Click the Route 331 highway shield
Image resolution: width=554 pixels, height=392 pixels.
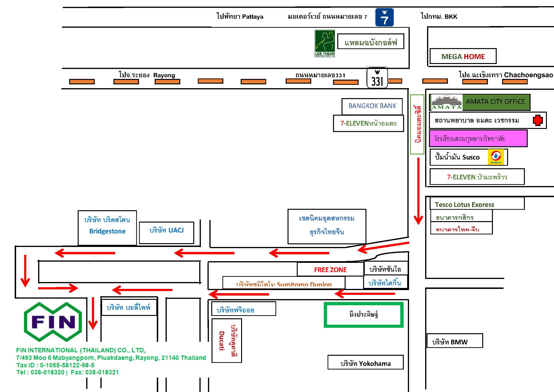(377, 78)
